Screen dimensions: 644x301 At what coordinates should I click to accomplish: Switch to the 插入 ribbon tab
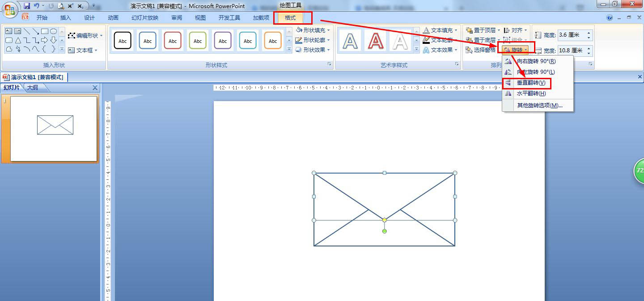(66, 17)
